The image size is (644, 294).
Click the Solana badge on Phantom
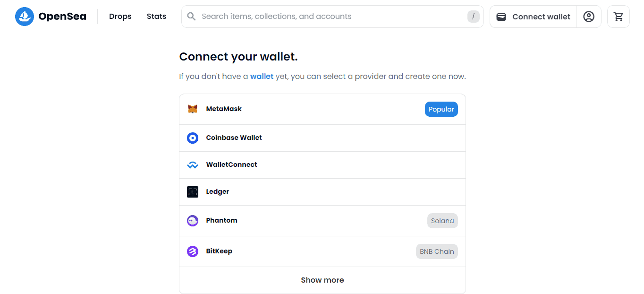click(x=442, y=220)
